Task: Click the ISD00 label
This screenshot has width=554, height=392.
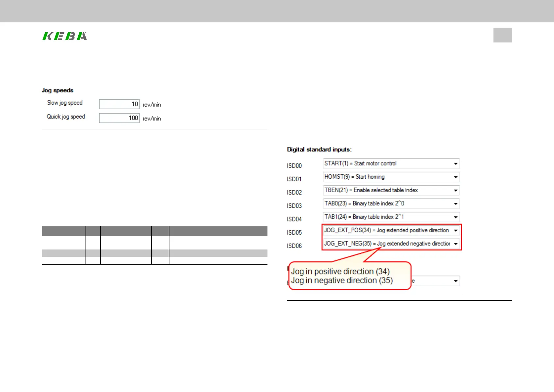Action: pos(294,166)
